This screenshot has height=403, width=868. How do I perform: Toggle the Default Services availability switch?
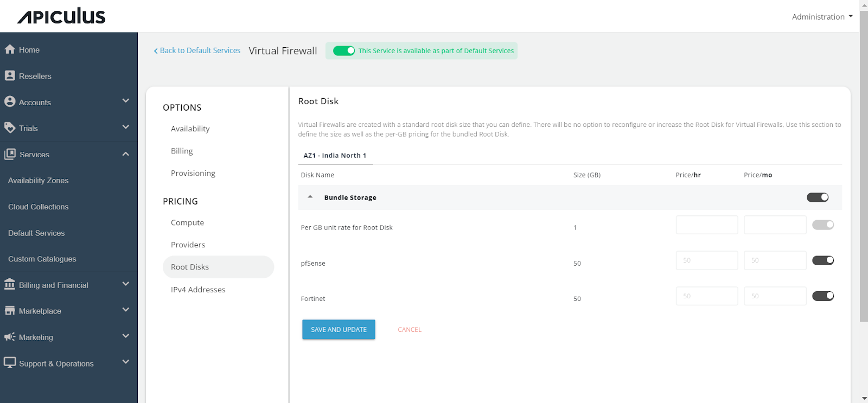coord(343,50)
